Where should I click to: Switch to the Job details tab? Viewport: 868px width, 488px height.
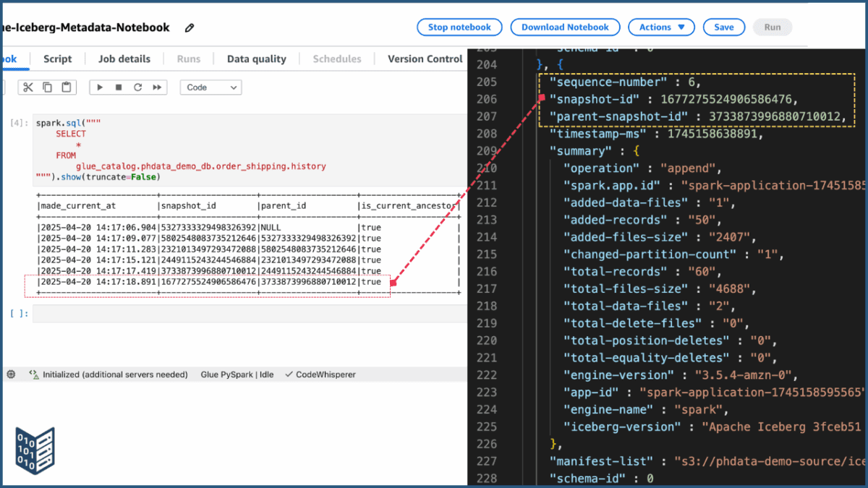click(124, 59)
